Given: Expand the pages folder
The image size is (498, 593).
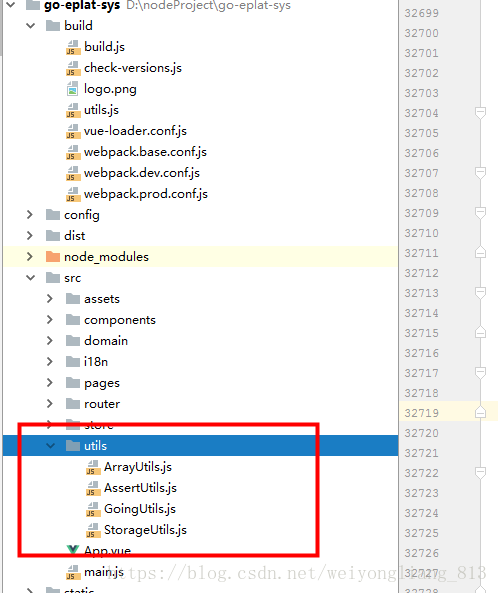Looking at the screenshot, I should [50, 383].
